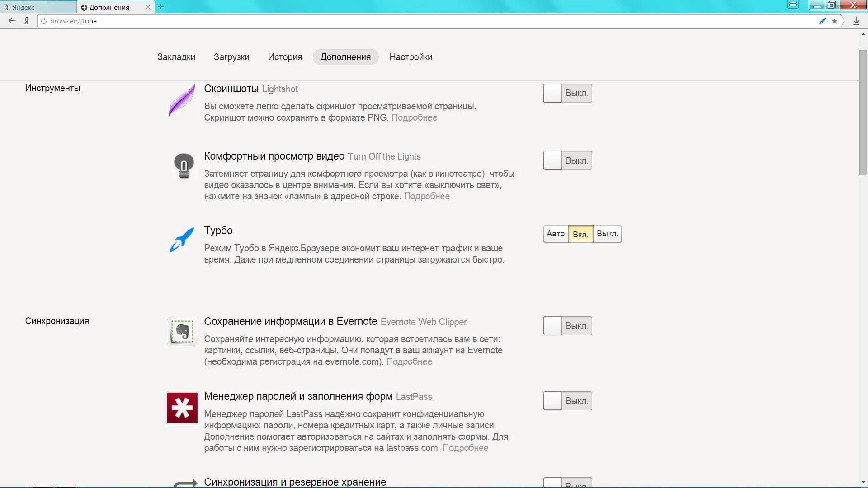This screenshot has height=488, width=868.
Task: Click the Скриншоты extension title
Action: tap(231, 89)
